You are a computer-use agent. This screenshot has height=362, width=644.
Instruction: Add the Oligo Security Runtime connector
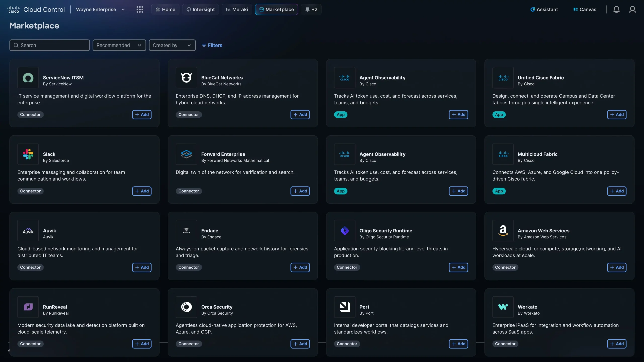coord(458,267)
